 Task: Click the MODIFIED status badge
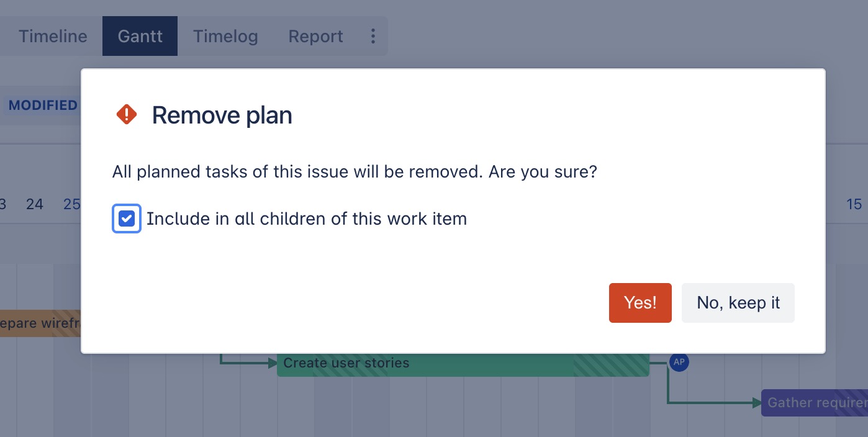point(43,106)
